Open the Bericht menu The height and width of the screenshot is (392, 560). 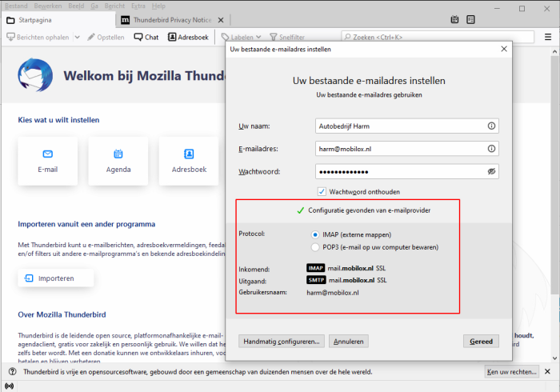[x=114, y=6]
